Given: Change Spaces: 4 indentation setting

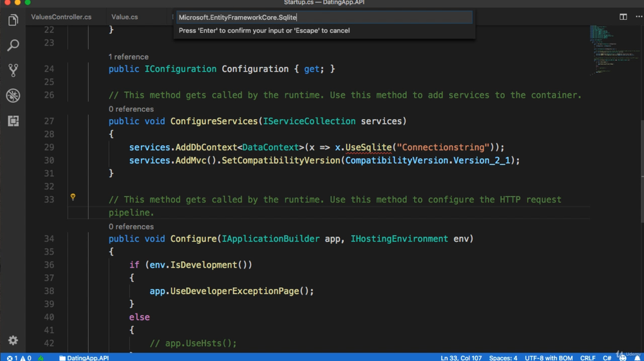Looking at the screenshot, I should point(503,358).
